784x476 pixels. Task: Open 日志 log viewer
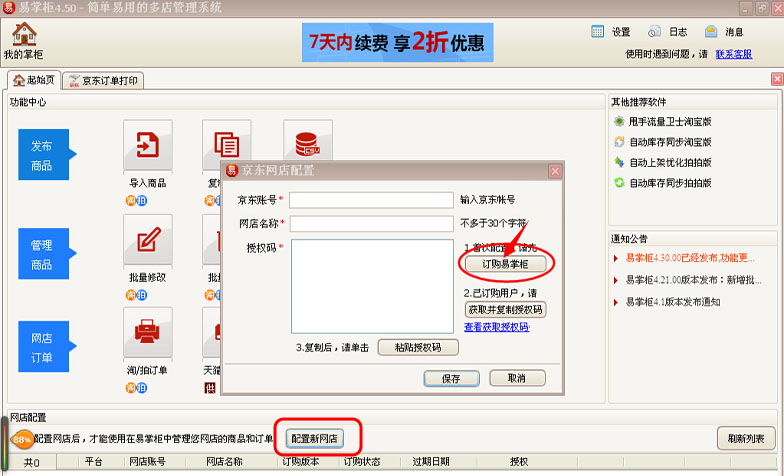tap(668, 32)
